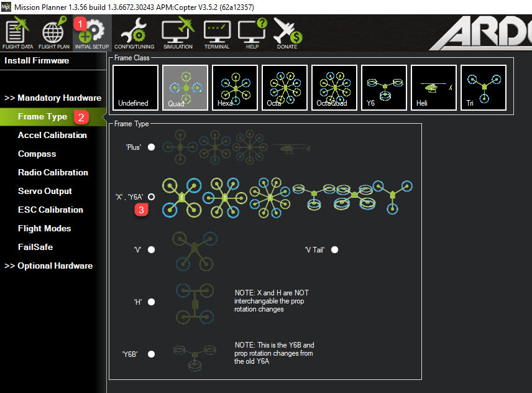The image size is (532, 393).
Task: Open the Terminal console
Action: pyautogui.click(x=216, y=32)
